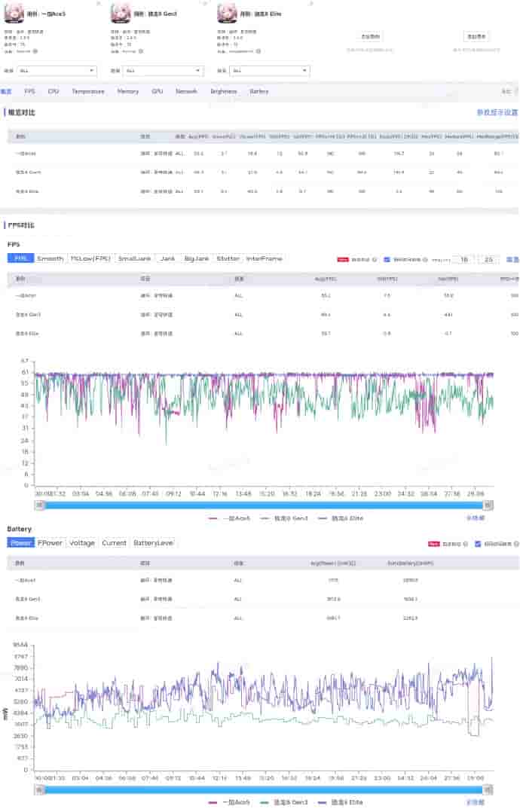
Task: Open the ALL dropdown for 一加Ace5
Action: 57,71
